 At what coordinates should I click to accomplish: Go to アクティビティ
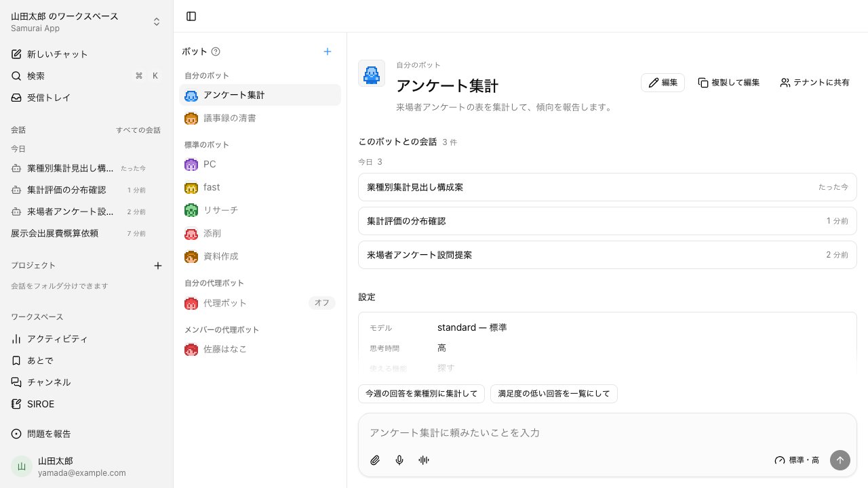coord(87,339)
